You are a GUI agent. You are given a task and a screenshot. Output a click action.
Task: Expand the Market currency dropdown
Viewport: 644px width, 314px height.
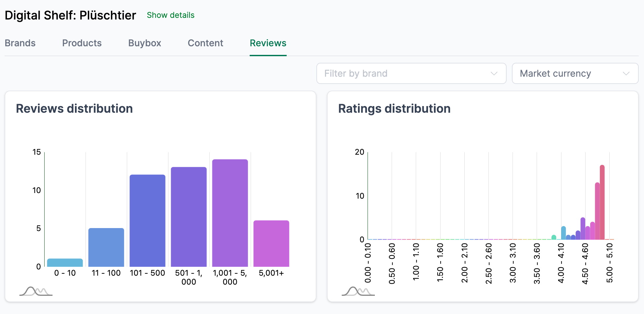point(575,73)
